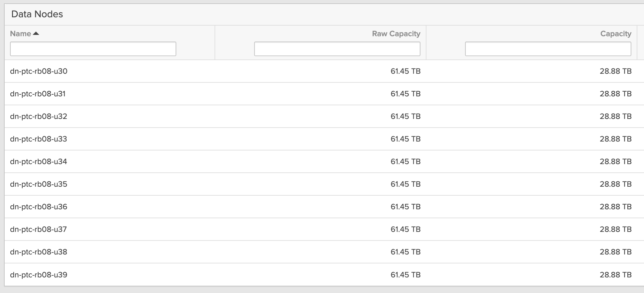This screenshot has height=293, width=644.
Task: Select node name dn-ptc-rb08-u35
Action: [x=39, y=184]
